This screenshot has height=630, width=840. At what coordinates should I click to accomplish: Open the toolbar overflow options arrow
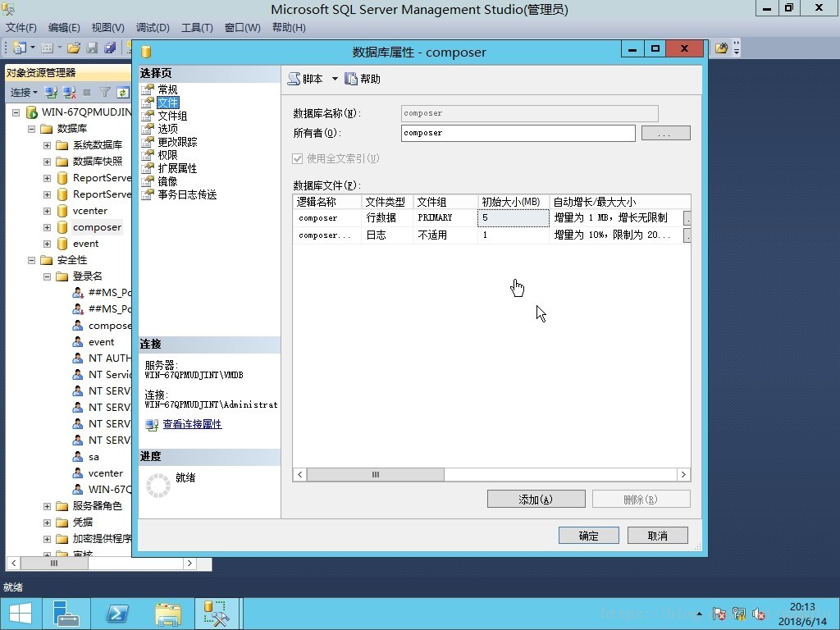click(x=737, y=48)
